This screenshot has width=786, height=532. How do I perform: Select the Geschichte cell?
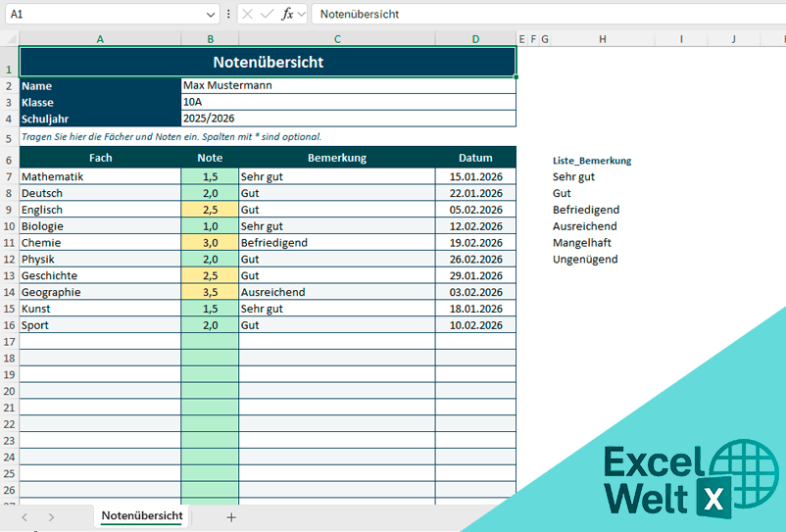pos(100,276)
